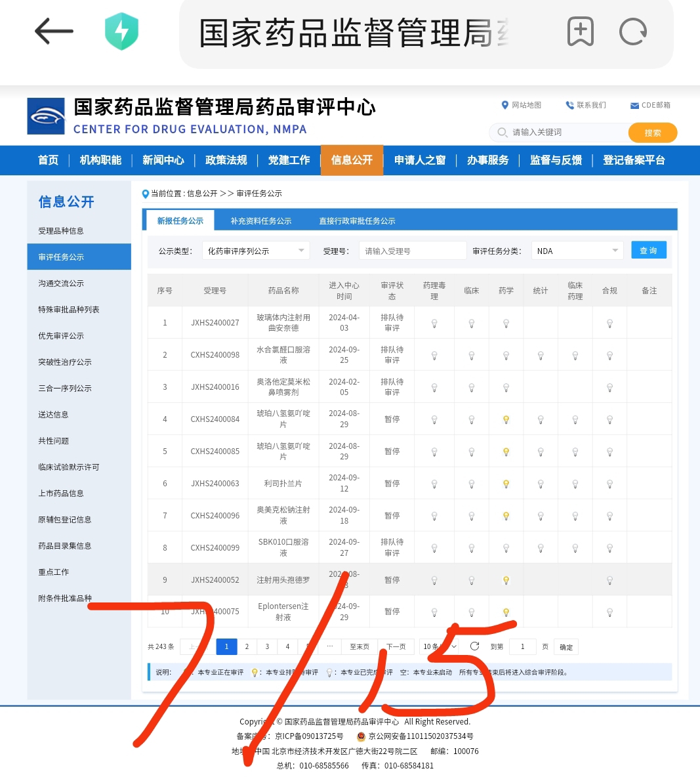Click 临床药理 bulb for CXHS2400099 row
Screen dimensions: 700x779
[x=575, y=549]
